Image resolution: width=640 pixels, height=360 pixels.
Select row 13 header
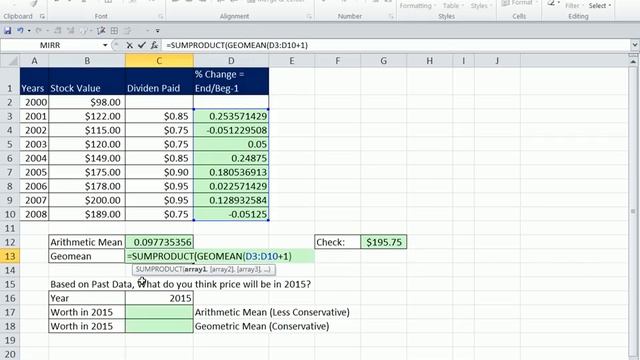[x=10, y=256]
